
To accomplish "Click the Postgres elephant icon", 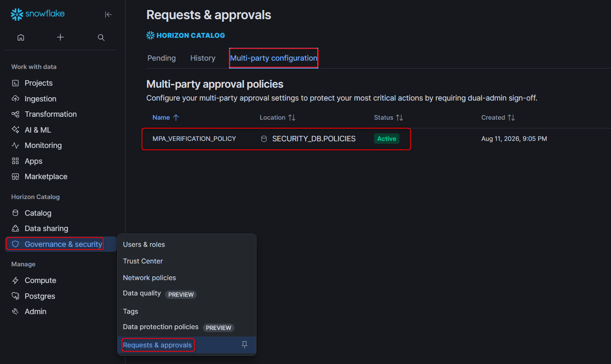I will [15, 296].
